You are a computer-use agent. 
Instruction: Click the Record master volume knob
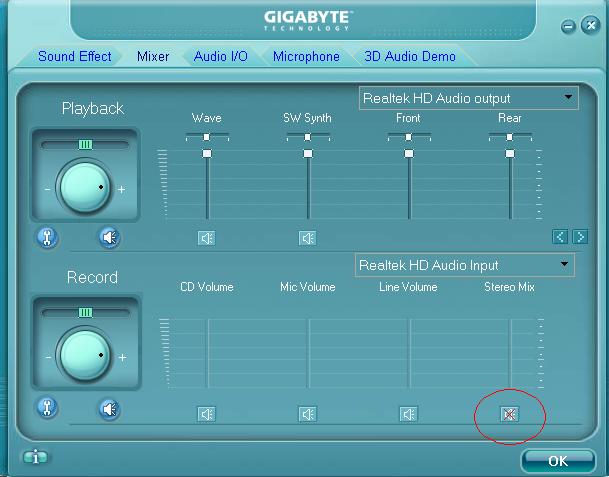85,355
